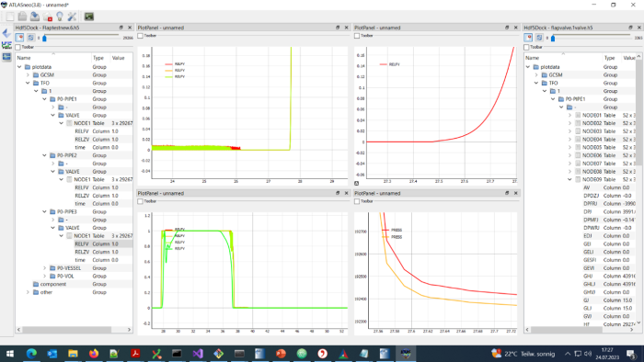
Task: Expand the 'other' group in left tree
Action: coord(28,292)
